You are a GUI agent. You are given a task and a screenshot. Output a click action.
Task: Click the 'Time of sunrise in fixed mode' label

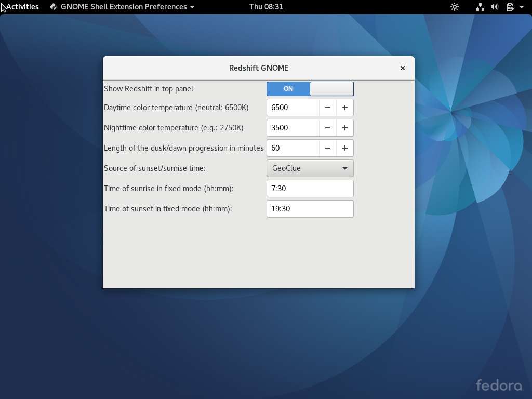(x=169, y=189)
